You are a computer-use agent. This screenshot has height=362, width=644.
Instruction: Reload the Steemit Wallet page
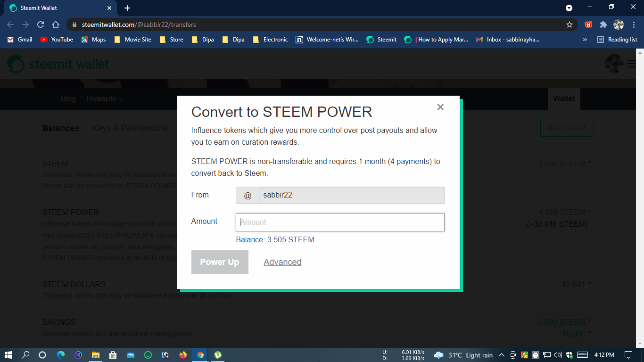click(41, 25)
